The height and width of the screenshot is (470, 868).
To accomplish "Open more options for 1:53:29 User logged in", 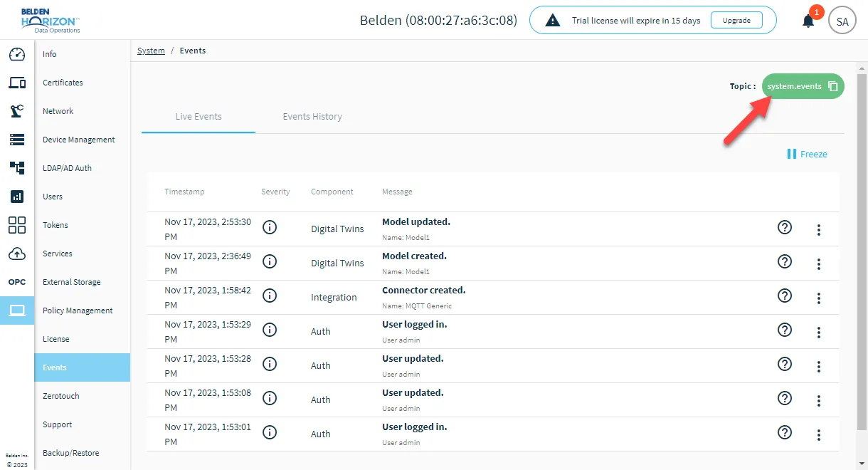I will click(x=819, y=333).
